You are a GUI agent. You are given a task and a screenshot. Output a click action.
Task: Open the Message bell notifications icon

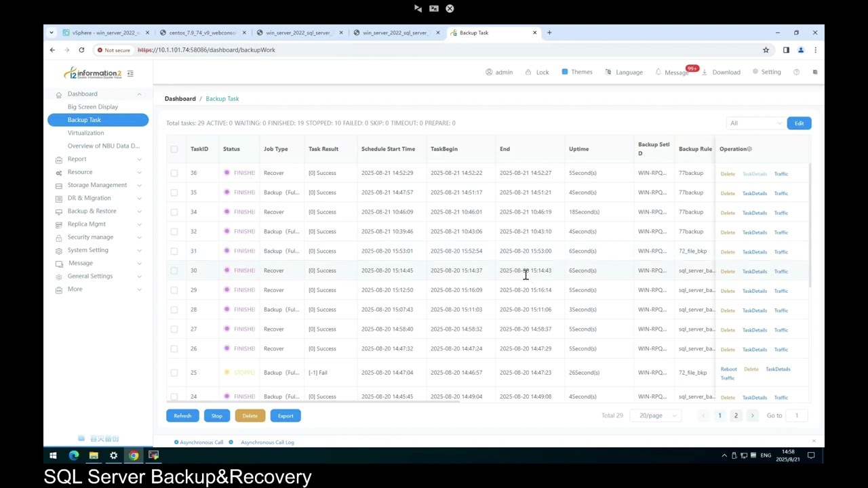(658, 72)
